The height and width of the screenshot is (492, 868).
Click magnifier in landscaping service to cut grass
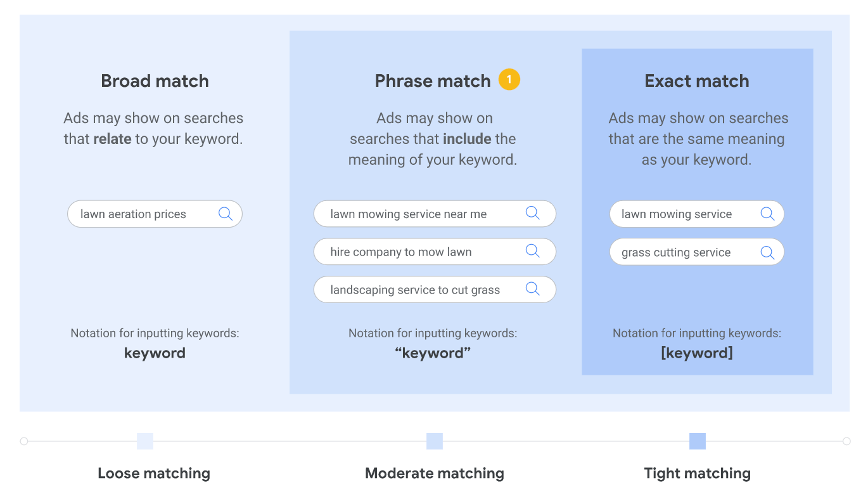[532, 289]
